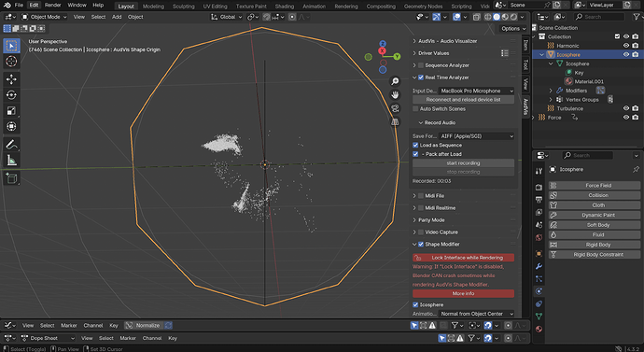Disable the Real Time Analyzer checkbox
Image resolution: width=644 pixels, height=352 pixels.
[x=421, y=77]
